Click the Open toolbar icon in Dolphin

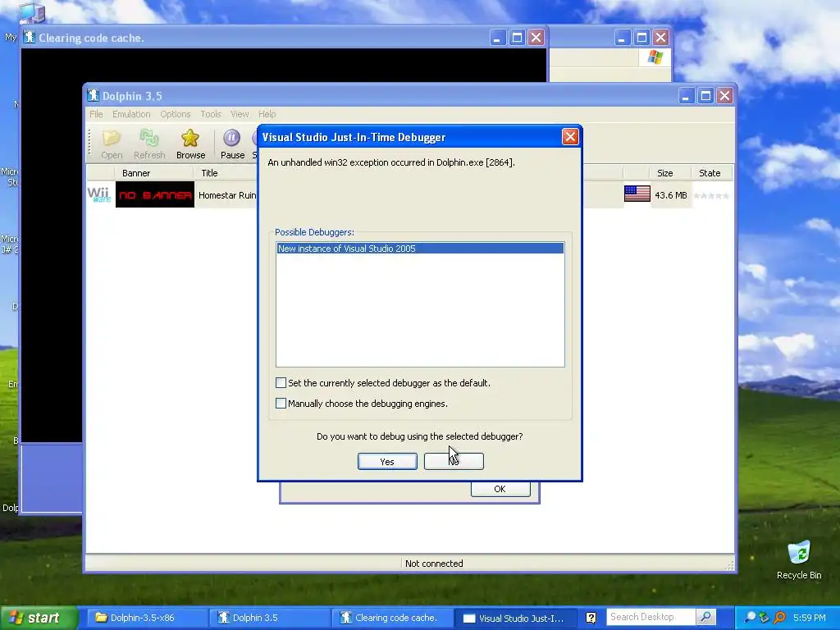pyautogui.click(x=112, y=144)
